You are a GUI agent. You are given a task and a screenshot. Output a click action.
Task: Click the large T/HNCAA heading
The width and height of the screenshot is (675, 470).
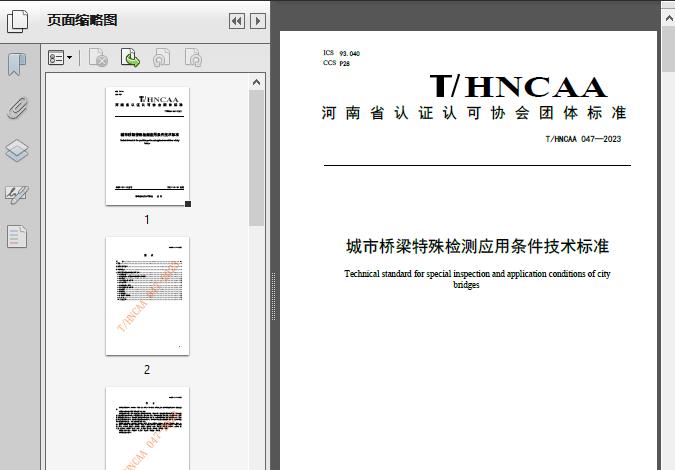click(519, 86)
